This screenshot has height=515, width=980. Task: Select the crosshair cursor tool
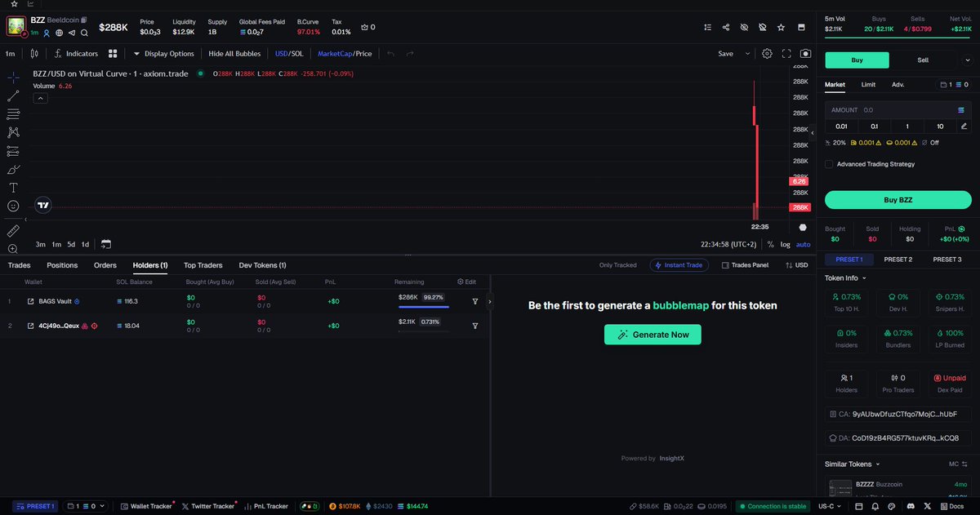[13, 77]
